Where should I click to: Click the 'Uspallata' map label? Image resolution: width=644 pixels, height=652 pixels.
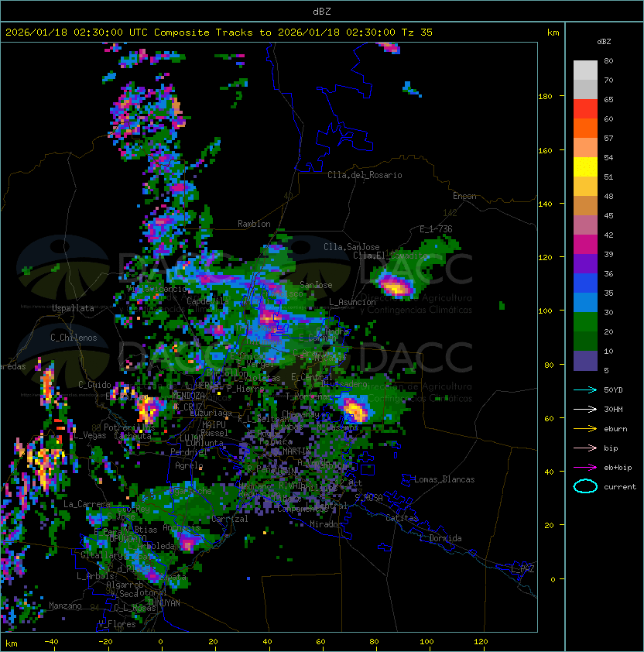(73, 308)
